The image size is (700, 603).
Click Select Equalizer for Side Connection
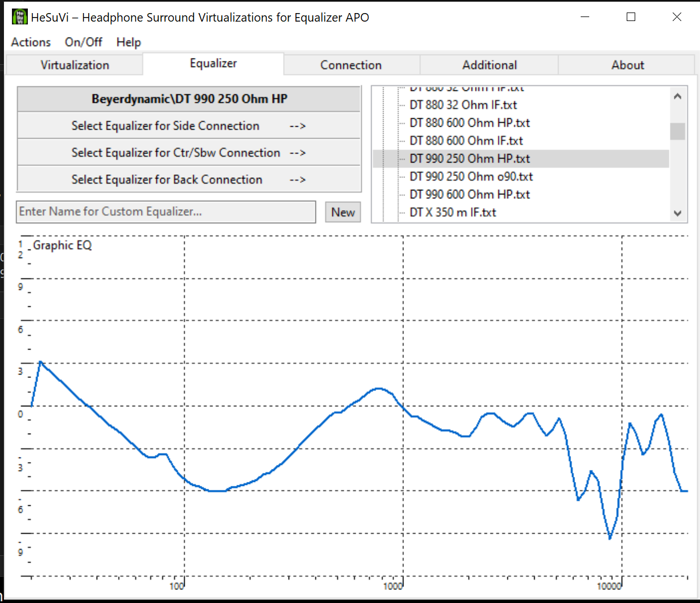tap(189, 126)
